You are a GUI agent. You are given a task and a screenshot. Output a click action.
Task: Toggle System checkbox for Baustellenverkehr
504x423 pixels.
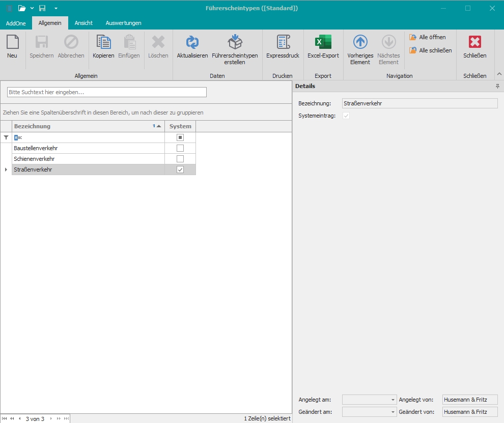[180, 148]
